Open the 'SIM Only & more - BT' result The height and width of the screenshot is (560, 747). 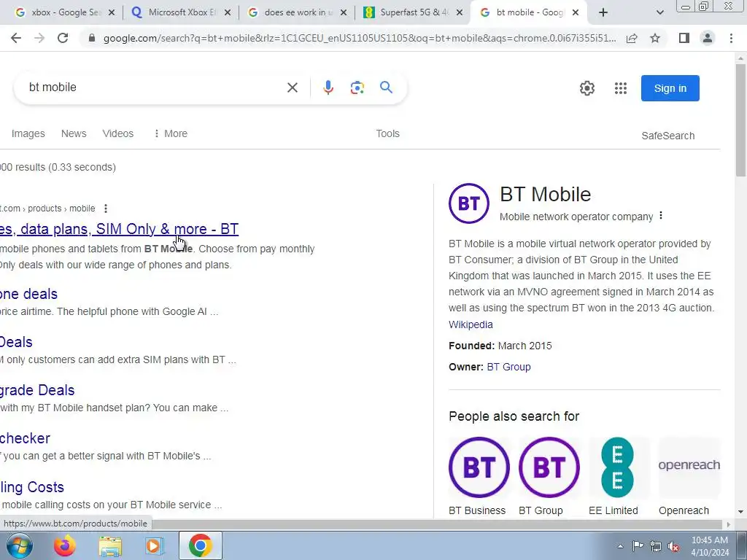click(119, 229)
